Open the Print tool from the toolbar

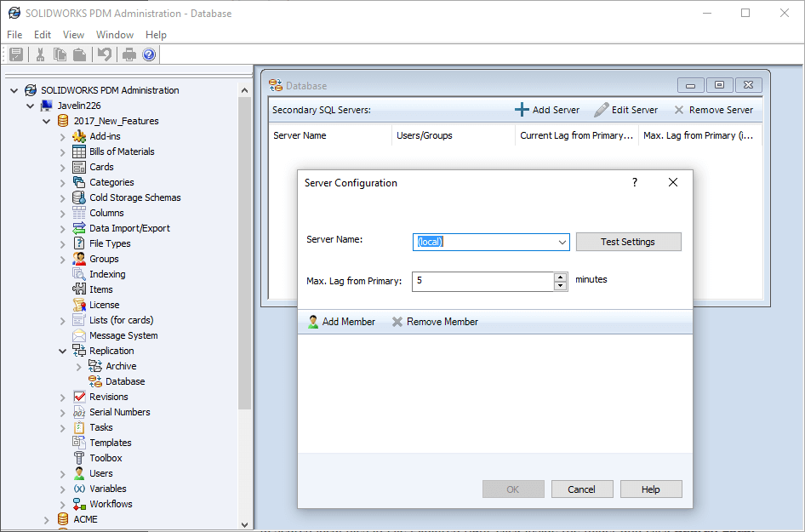(128, 53)
